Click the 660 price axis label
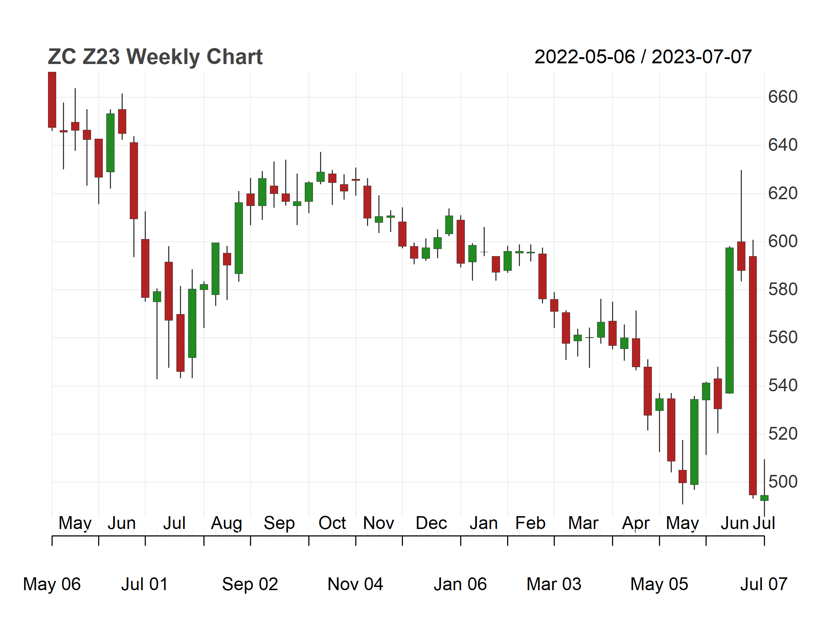 (783, 97)
